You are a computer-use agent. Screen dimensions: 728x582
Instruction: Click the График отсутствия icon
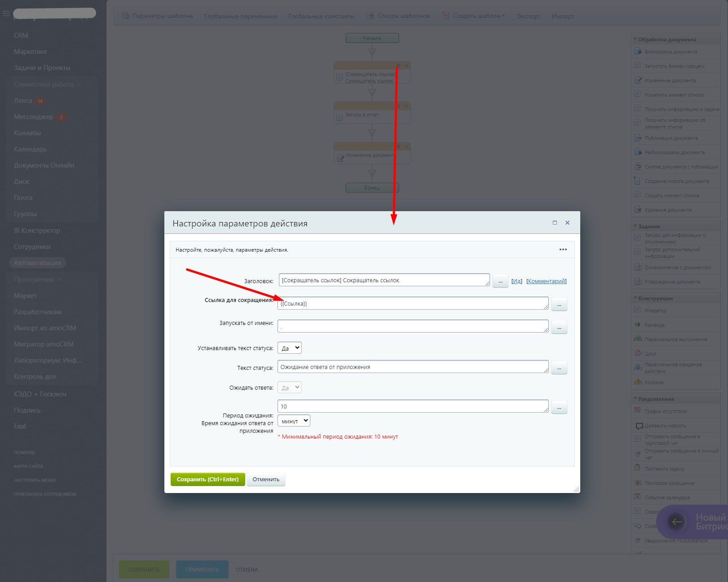click(638, 411)
